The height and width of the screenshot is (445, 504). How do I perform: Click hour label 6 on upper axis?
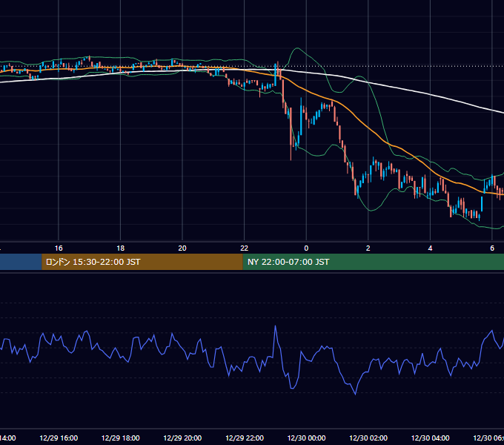(492, 248)
